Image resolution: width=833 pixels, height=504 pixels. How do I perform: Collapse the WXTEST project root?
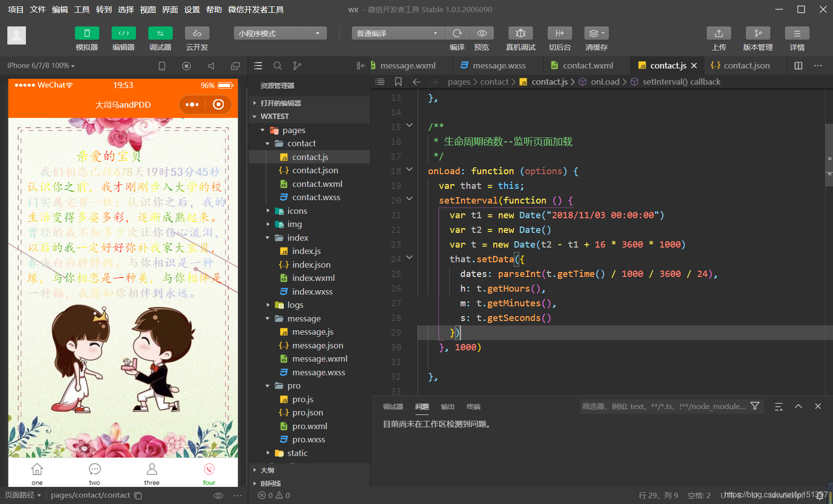pyautogui.click(x=309, y=116)
